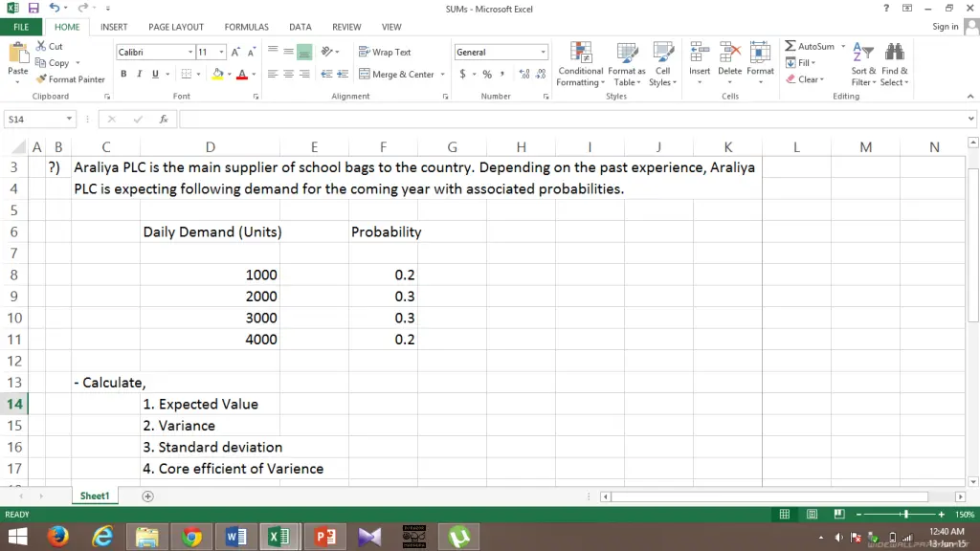Toggle Bold formatting
The height and width of the screenshot is (551, 980).
123,74
